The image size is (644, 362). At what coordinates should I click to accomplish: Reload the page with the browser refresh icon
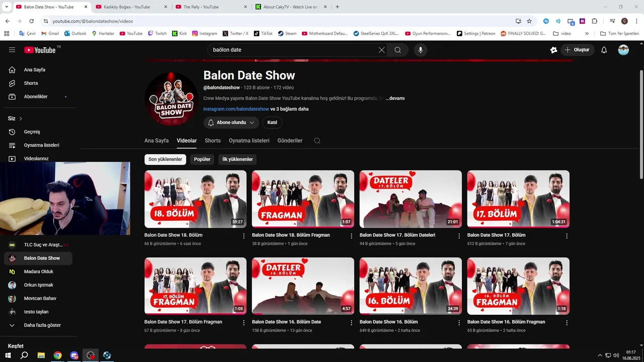[31, 21]
